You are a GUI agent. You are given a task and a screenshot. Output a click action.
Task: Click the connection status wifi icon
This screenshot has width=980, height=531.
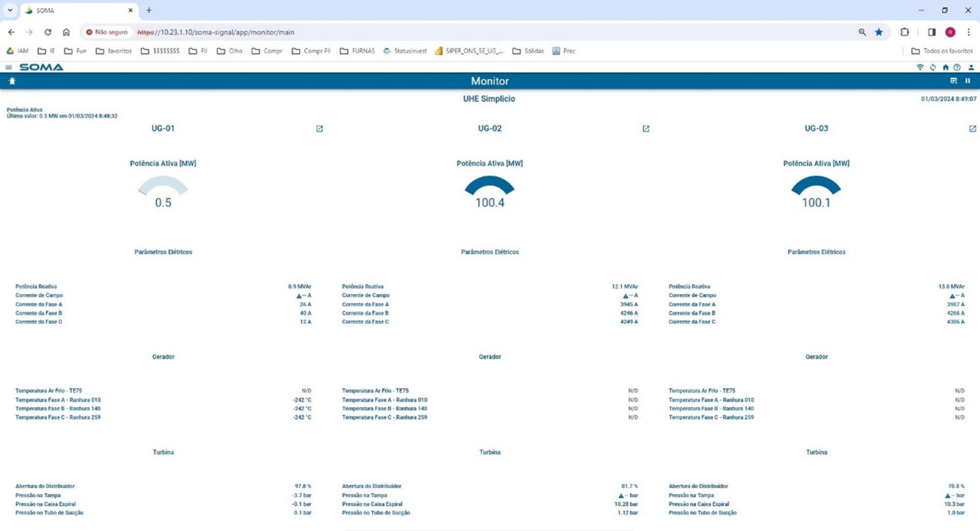tap(920, 67)
